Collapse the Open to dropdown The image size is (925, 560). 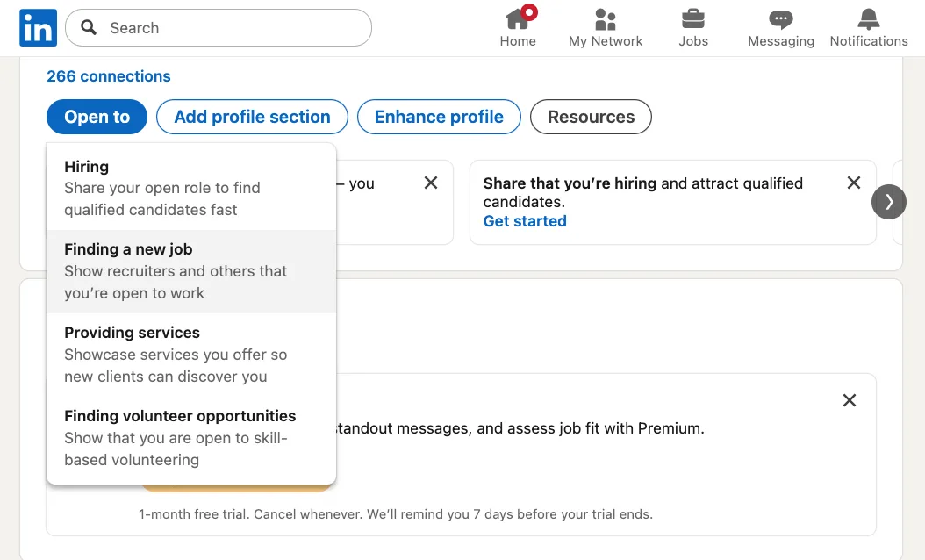[97, 117]
